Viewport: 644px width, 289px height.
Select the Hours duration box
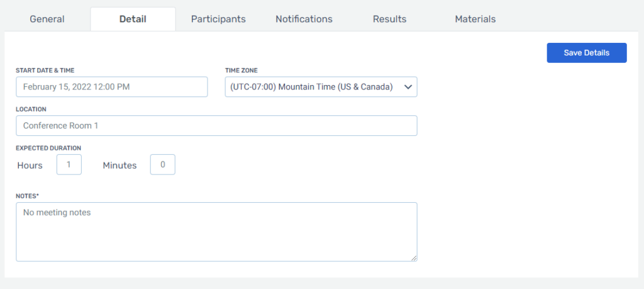[x=69, y=164]
